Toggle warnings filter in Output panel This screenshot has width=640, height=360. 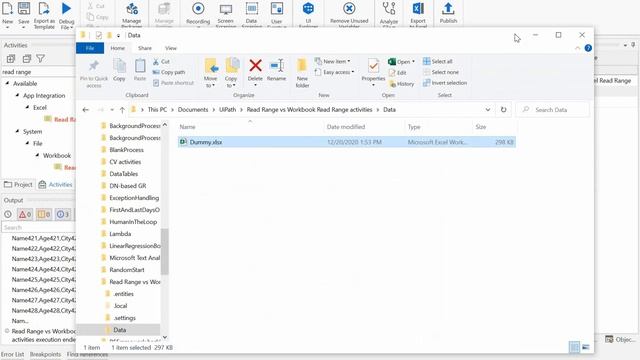point(44,214)
